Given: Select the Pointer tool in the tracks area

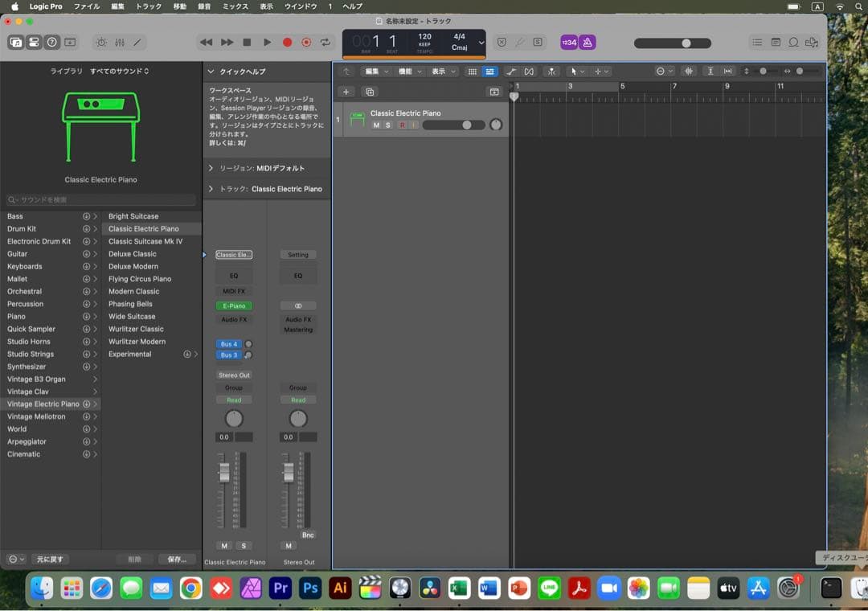Looking at the screenshot, I should tap(572, 72).
